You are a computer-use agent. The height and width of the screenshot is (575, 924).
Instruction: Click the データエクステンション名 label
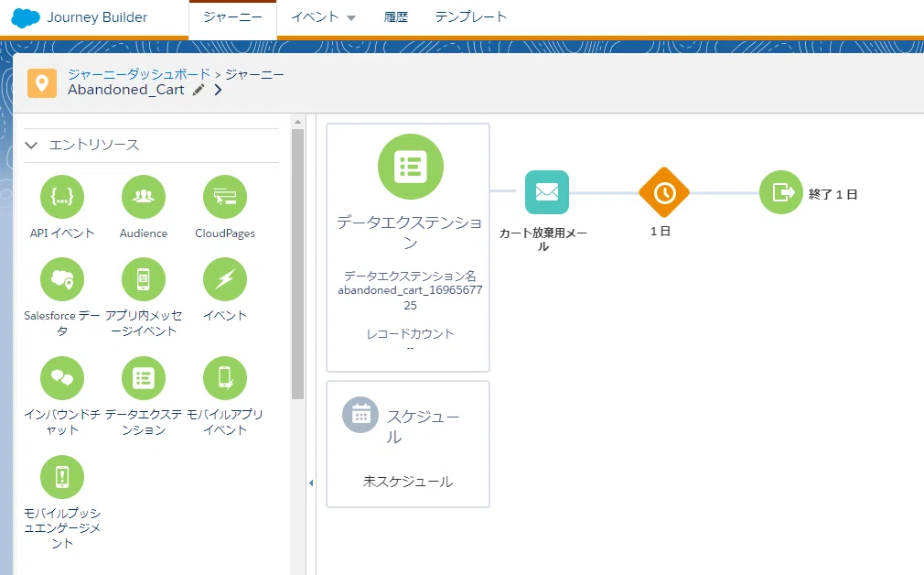coord(410,276)
